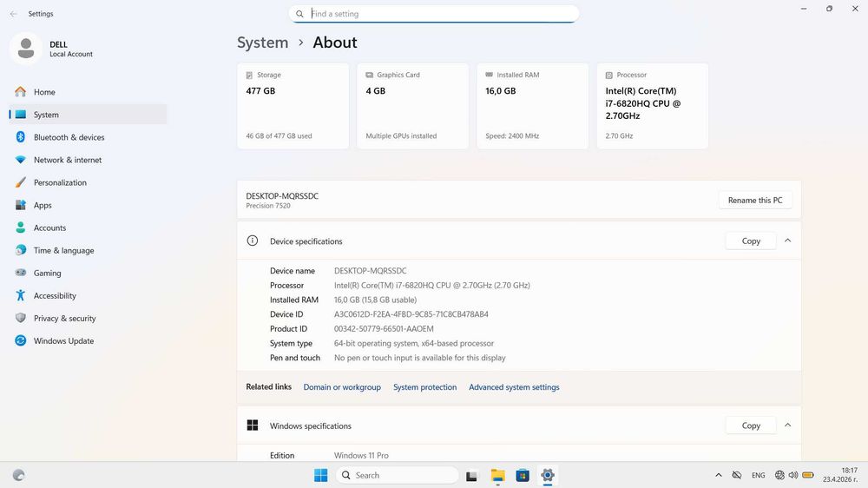Image resolution: width=868 pixels, height=488 pixels.
Task: Open Personalization settings
Action: (88, 183)
